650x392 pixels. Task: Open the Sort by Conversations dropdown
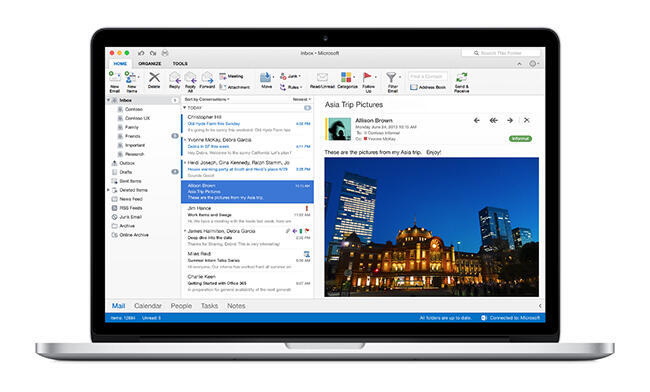207,99
